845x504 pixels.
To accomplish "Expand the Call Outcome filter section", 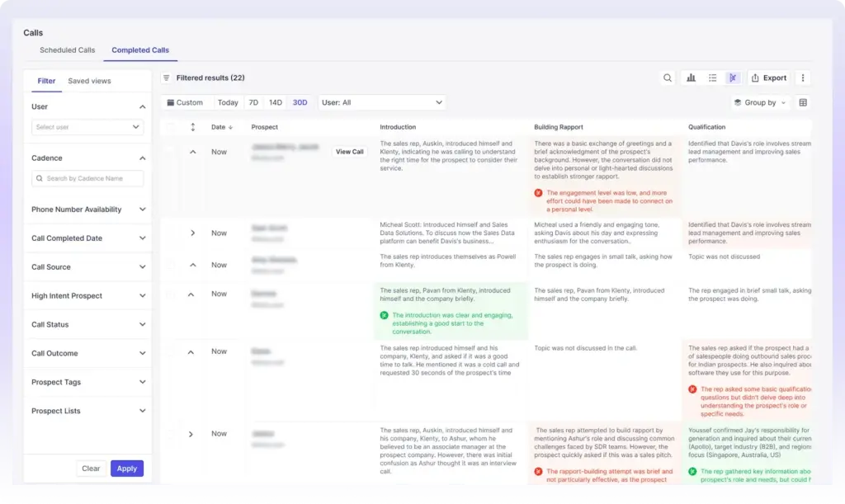I will (87, 353).
